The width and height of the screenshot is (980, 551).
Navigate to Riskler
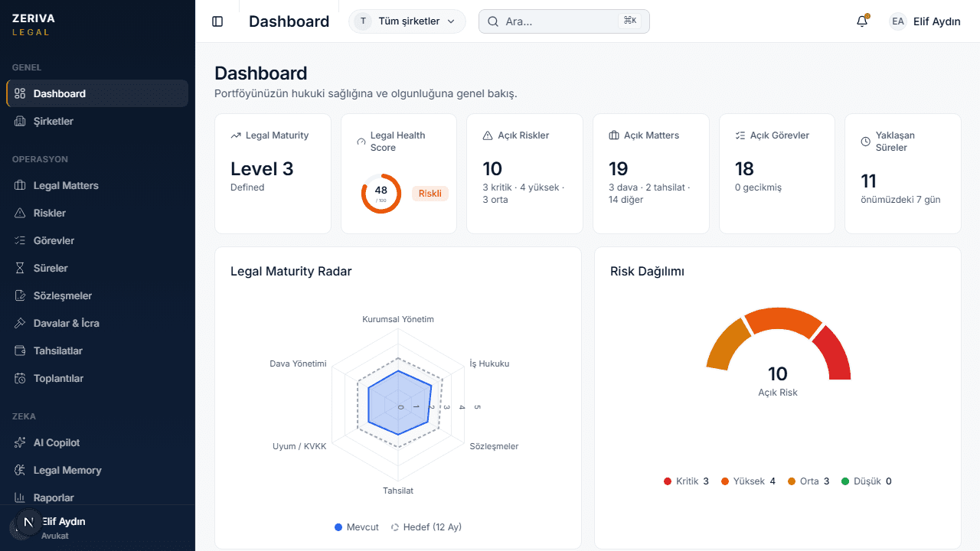97,213
